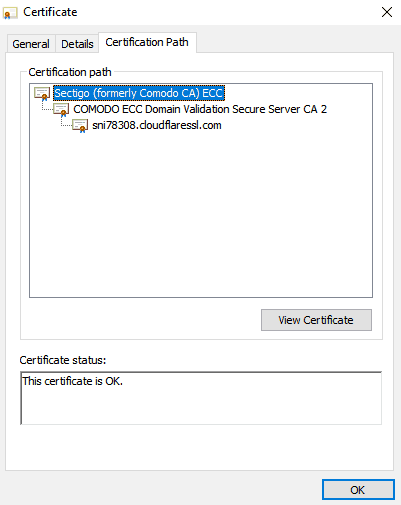Click the sni78308.cloudflaressl.com certificate icon
The height and width of the screenshot is (505, 401).
[80, 126]
